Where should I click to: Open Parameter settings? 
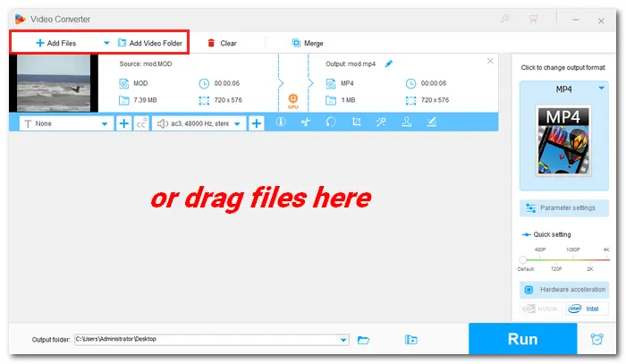(x=564, y=208)
